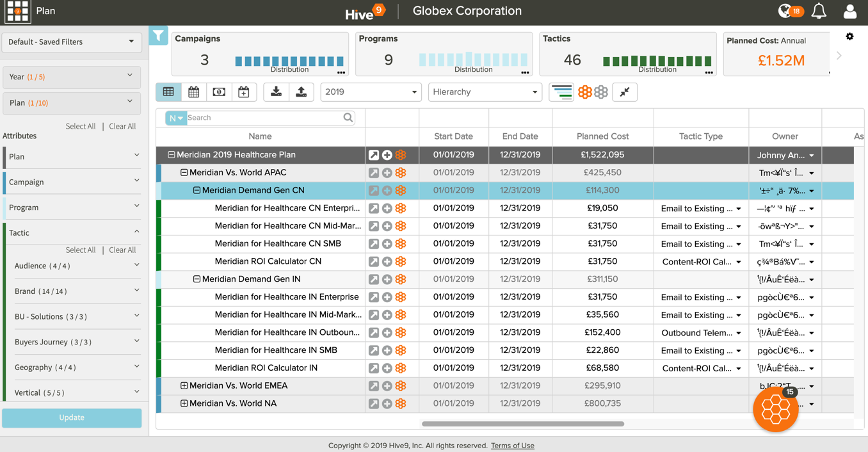Screen dimensions: 868x452
Task: Click the search magnifier icon
Action: tap(348, 118)
